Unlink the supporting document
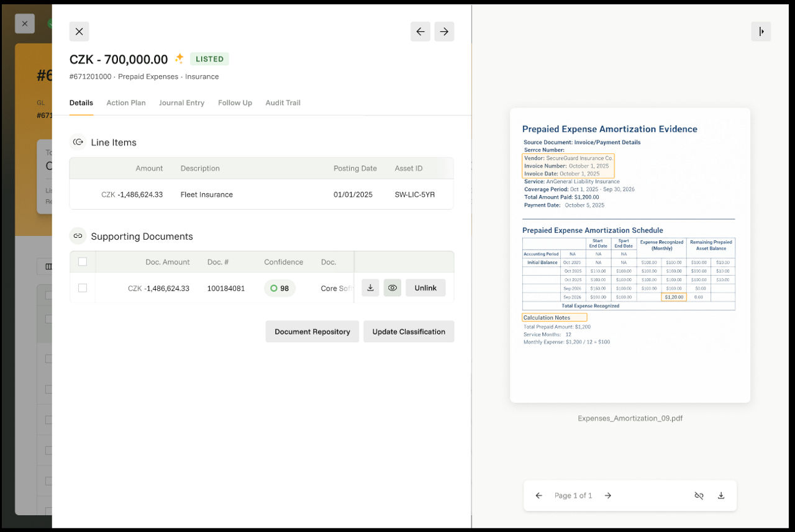 click(425, 288)
